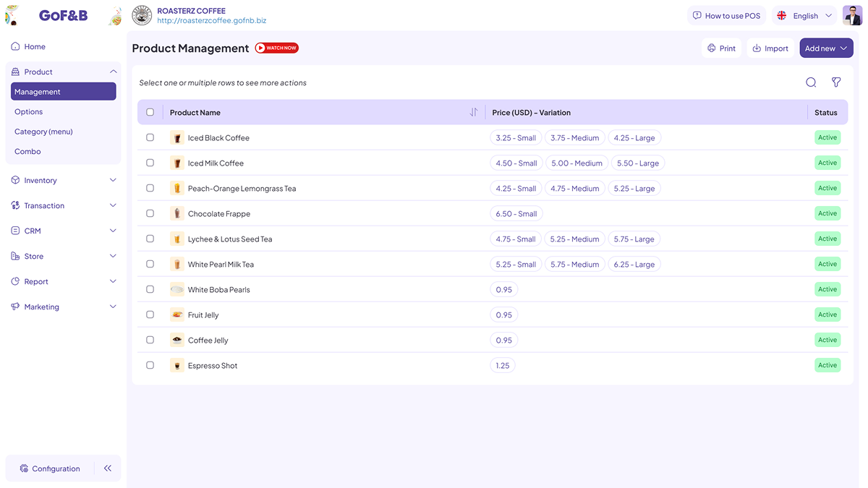Open the Combo submenu item

(27, 151)
